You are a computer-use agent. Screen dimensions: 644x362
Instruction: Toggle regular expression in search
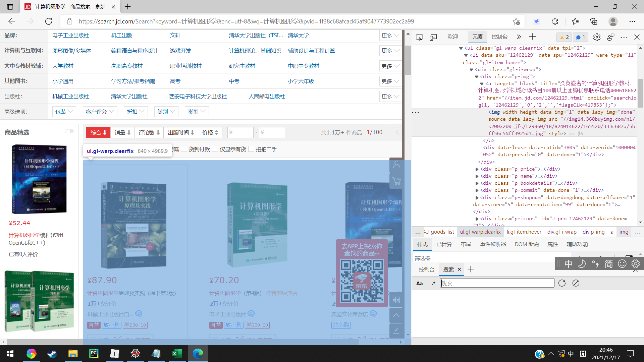pyautogui.click(x=433, y=284)
